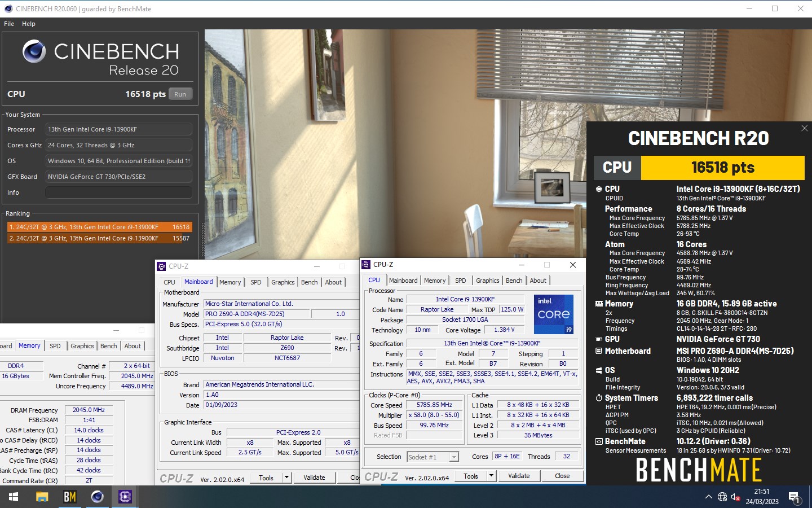Open Graphics tab in Mainboard CPU-Z window
The height and width of the screenshot is (508, 812).
click(x=283, y=282)
